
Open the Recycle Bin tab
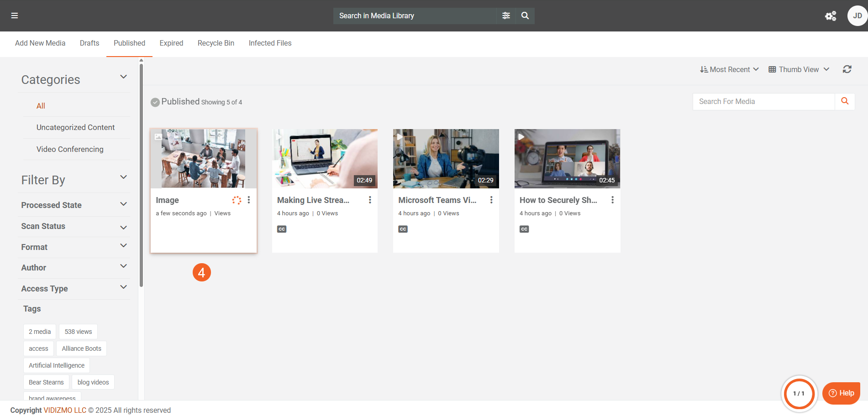[216, 43]
